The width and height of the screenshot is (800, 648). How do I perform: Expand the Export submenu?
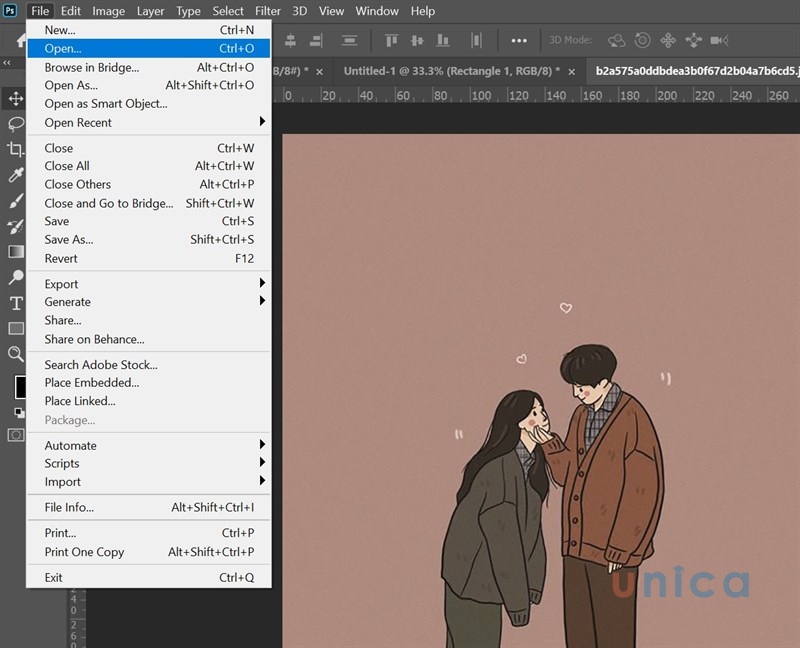[61, 283]
